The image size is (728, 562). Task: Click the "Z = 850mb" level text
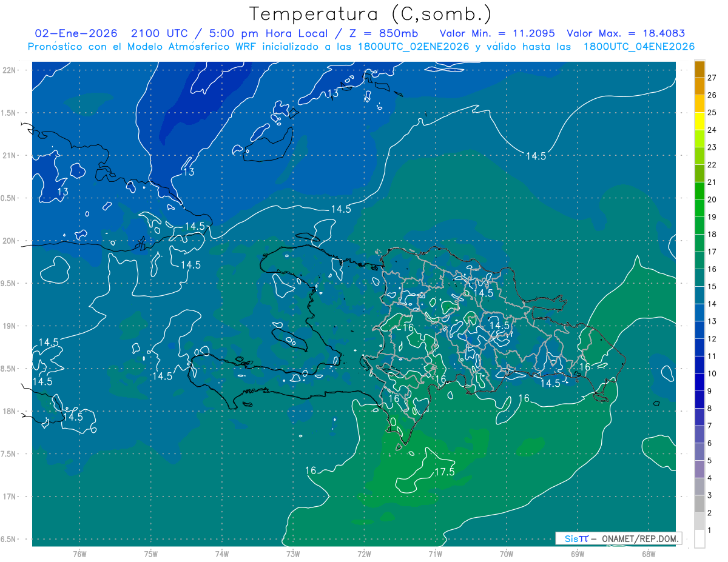tap(383, 33)
